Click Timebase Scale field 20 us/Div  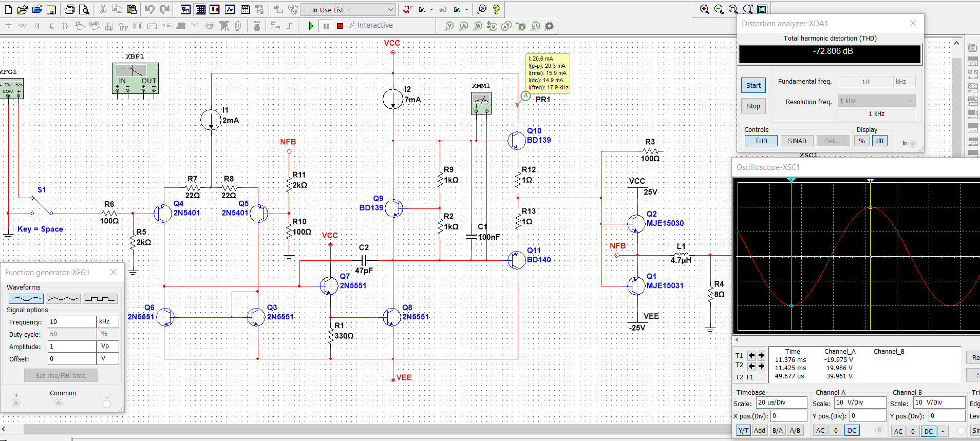[x=781, y=402]
